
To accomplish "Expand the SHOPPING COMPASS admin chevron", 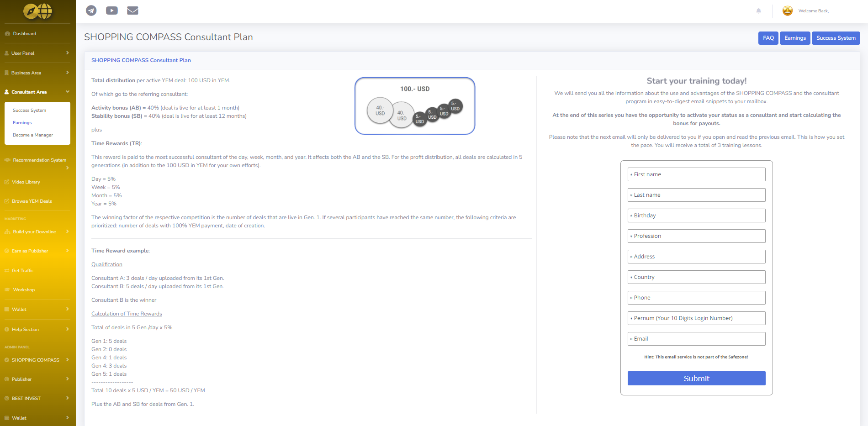I will click(68, 359).
